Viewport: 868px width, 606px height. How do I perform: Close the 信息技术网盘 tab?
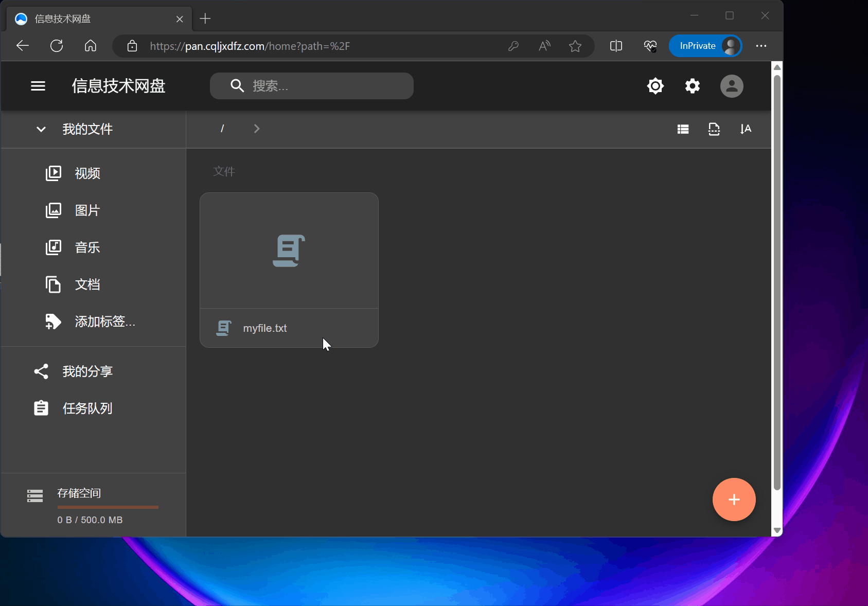pyautogui.click(x=180, y=19)
